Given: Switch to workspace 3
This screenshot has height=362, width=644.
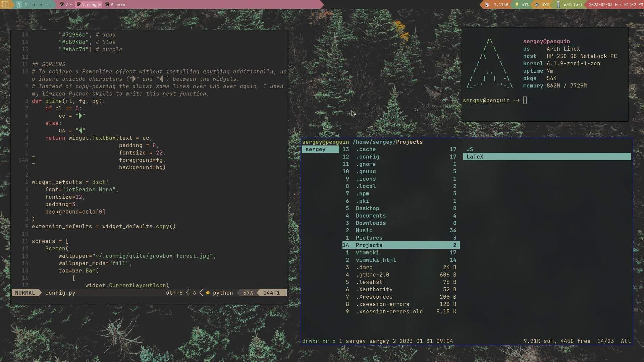Looking at the screenshot, I should [x=34, y=5].
